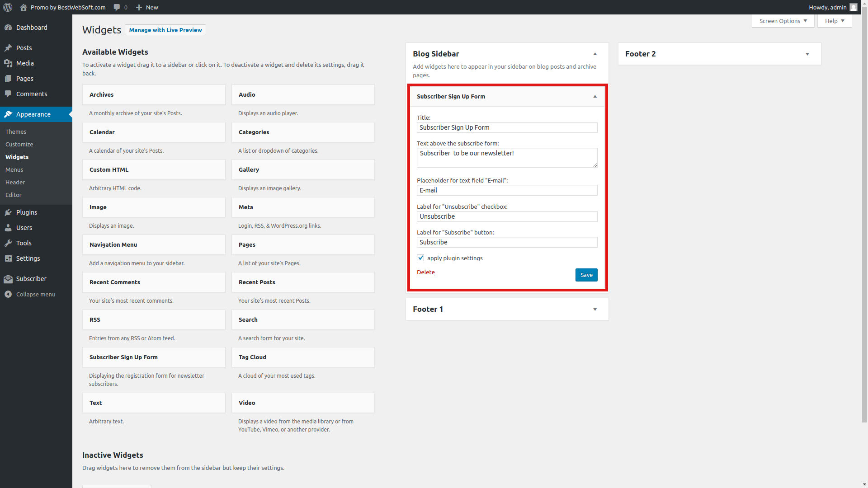
Task: Click the Collapse menu arrow icon
Action: click(8, 294)
